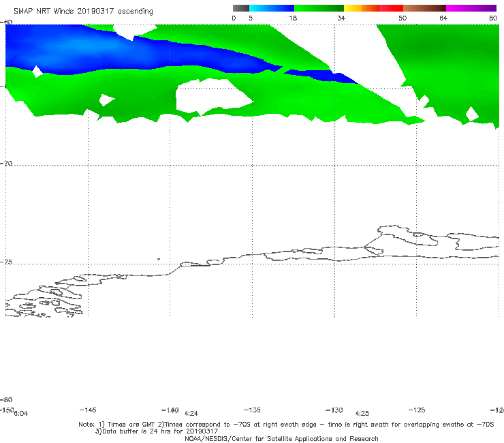The image size is (504, 443).
Task: Click the longitude label '-150'
Action: [x=6, y=410]
